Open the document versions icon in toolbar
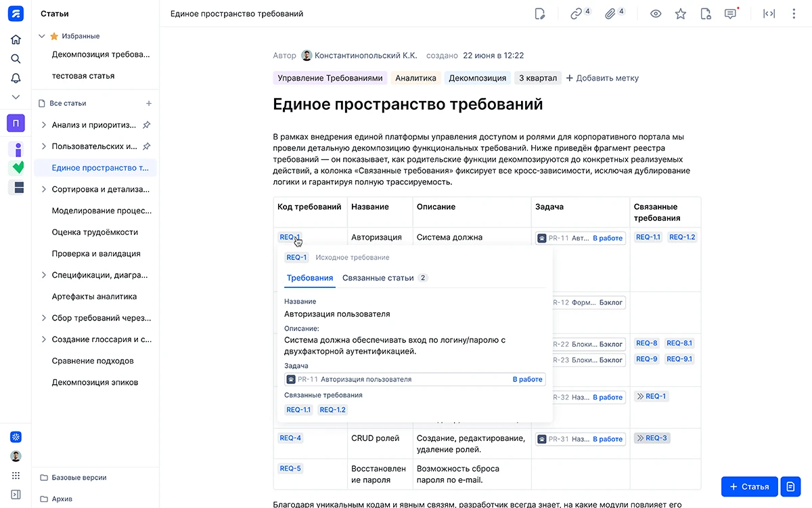 coord(706,14)
